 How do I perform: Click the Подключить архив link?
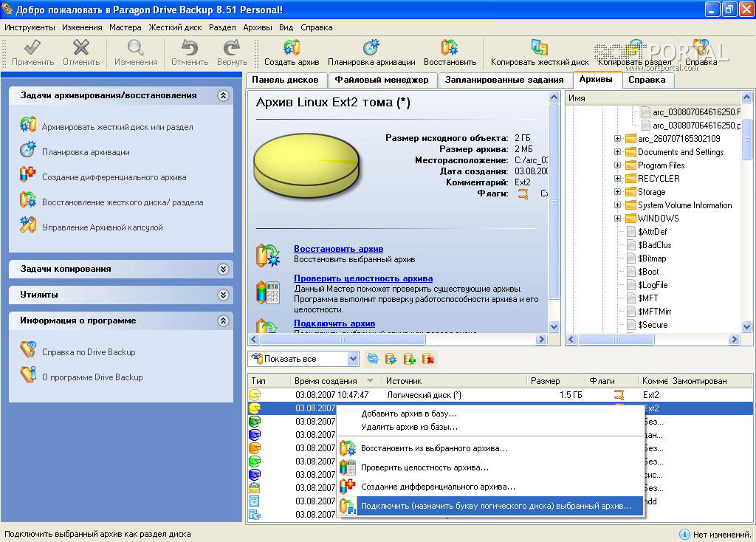tap(334, 323)
